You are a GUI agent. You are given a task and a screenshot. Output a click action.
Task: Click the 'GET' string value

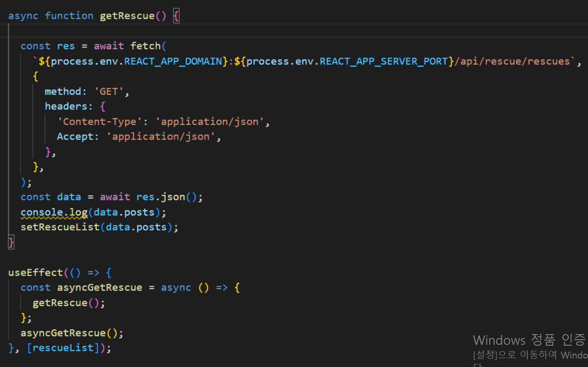point(109,91)
